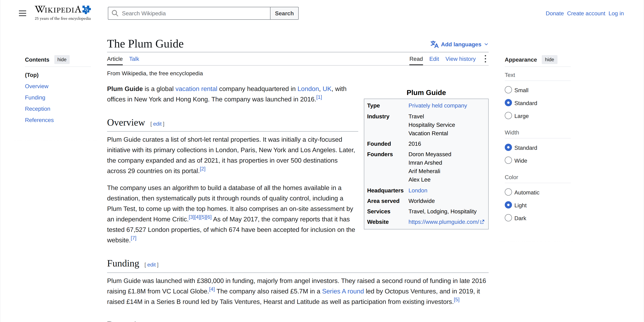Click the magnifier icon in search box

(115, 13)
